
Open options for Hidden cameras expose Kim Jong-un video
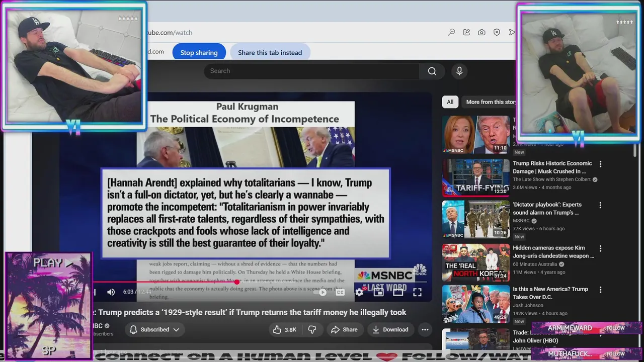600,248
